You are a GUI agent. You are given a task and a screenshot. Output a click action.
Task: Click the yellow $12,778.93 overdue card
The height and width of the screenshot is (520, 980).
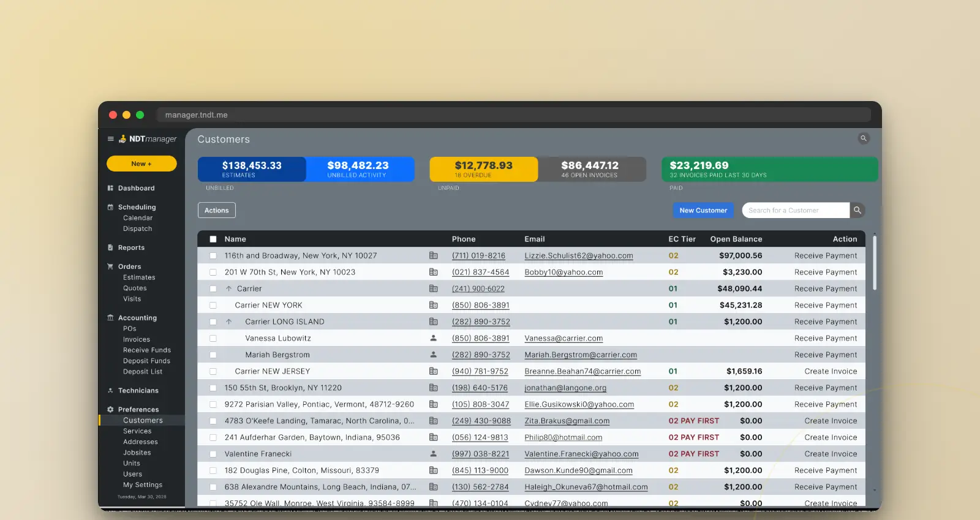coord(484,169)
